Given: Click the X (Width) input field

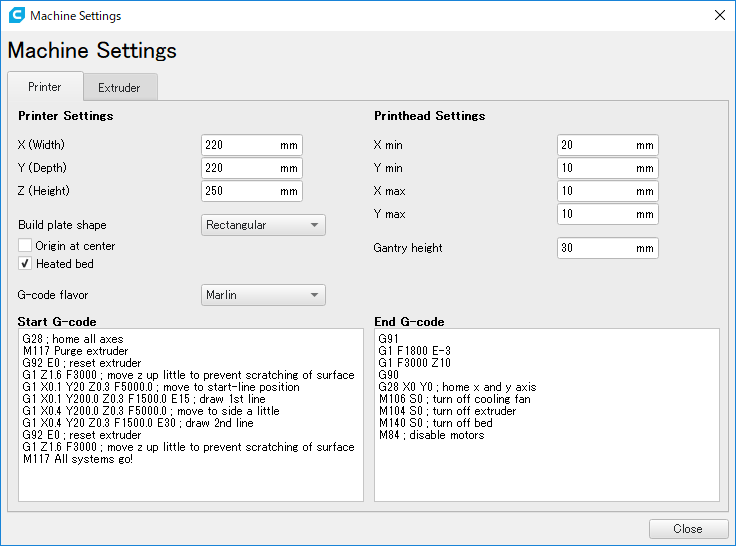Looking at the screenshot, I should 252,145.
